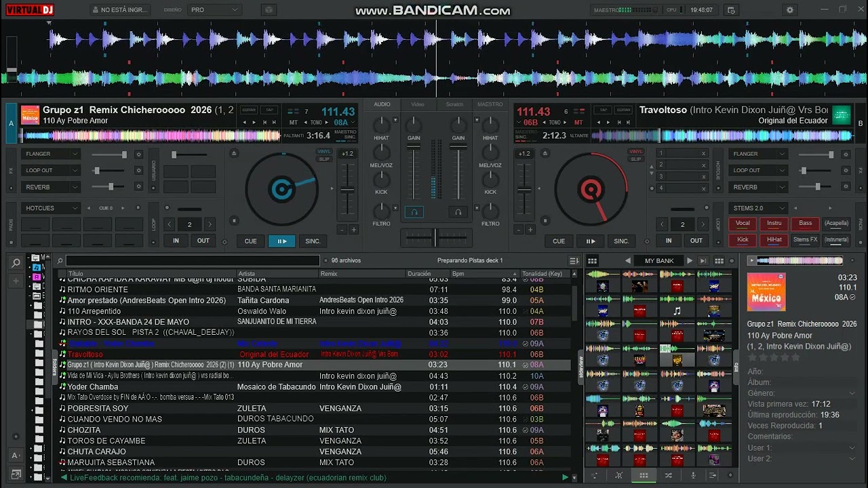
Task: Switch mixer to MAESTRO tab
Action: 490,104
